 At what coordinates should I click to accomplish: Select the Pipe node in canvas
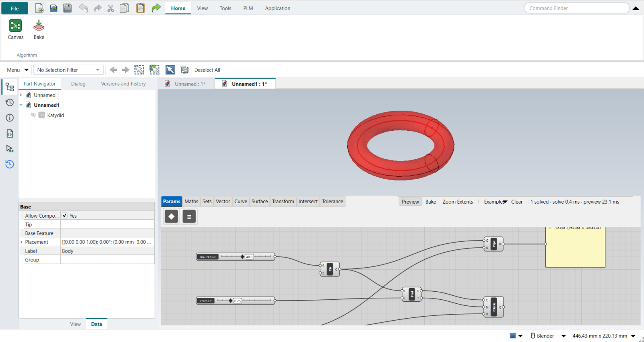click(494, 244)
